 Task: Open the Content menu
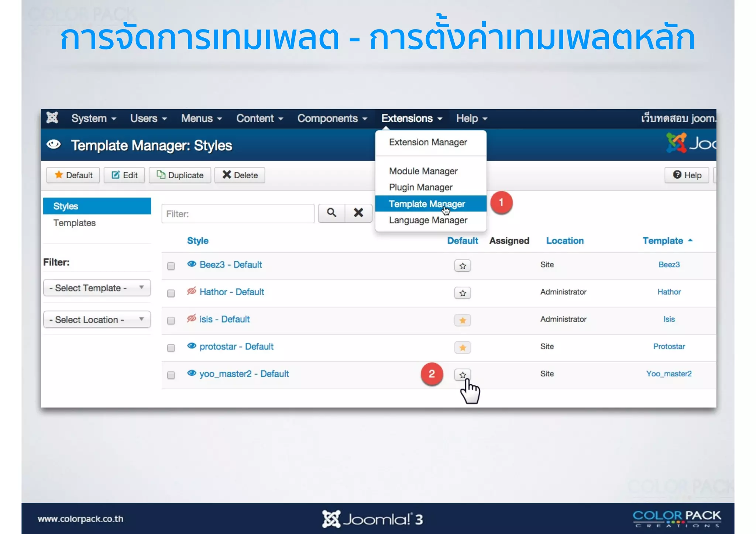[x=260, y=118]
